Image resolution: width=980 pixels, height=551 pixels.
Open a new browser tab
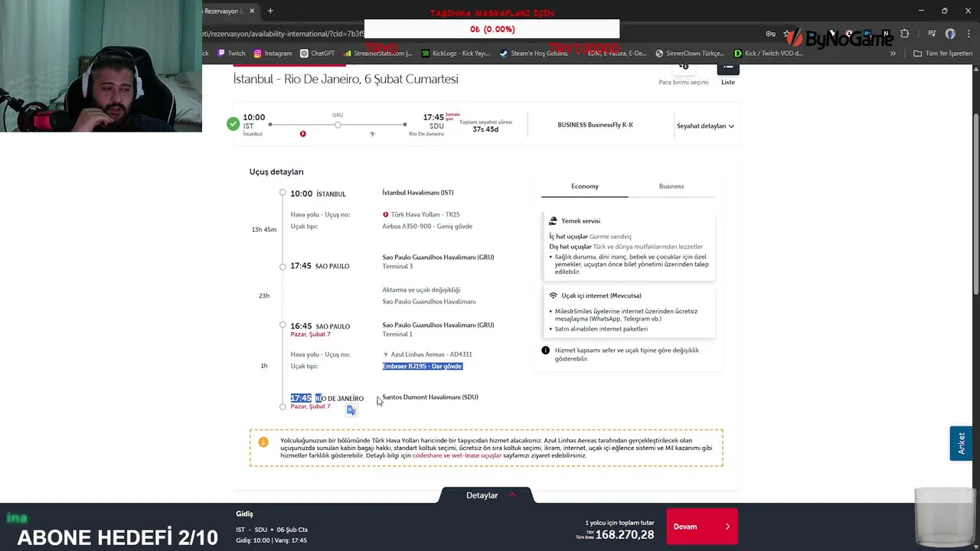coord(270,11)
